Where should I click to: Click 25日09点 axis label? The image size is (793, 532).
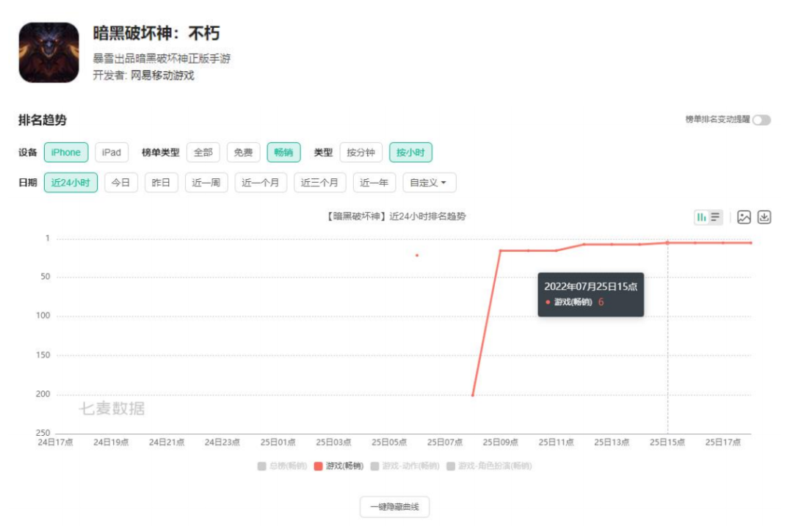(500, 442)
